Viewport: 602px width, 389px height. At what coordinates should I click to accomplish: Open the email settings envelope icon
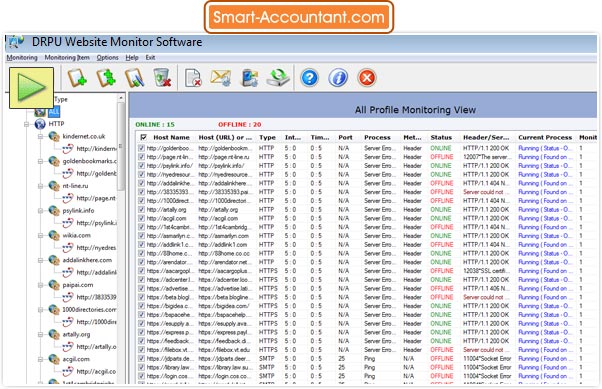(221, 78)
